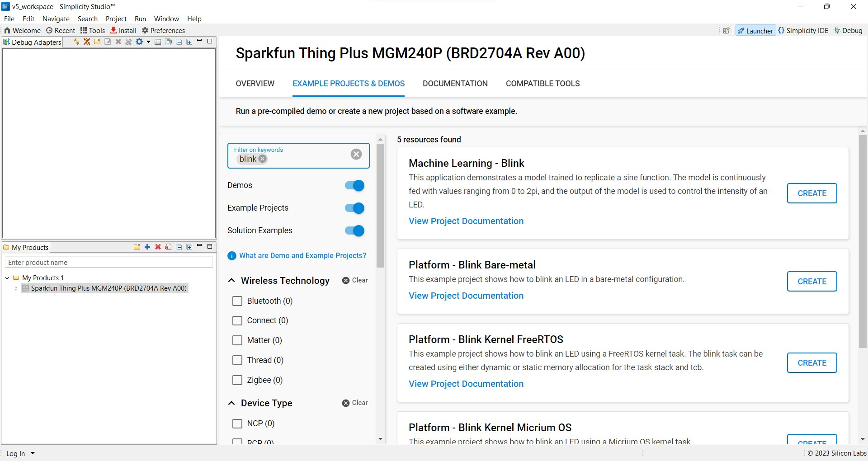
Task: Maximize the My Products panel
Action: [x=210, y=246]
